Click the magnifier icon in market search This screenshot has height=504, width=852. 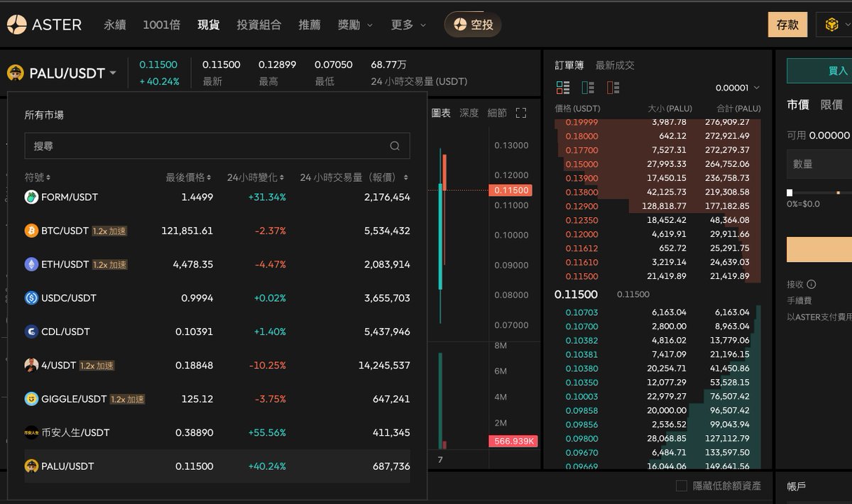coord(395,145)
